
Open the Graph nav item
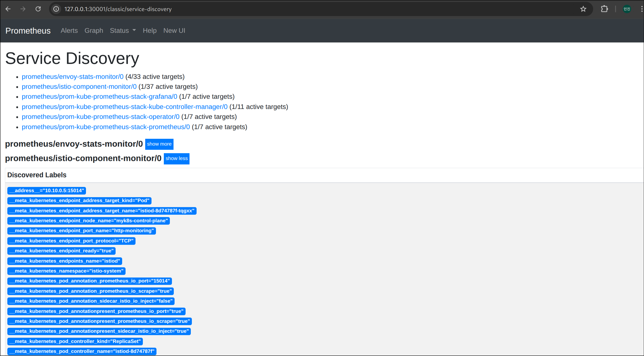click(94, 31)
